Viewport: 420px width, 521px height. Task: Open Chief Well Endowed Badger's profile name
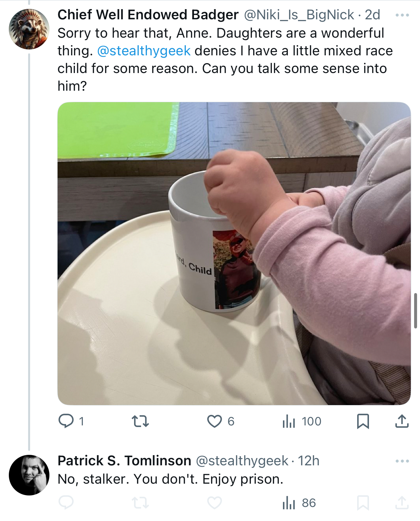coord(148,15)
